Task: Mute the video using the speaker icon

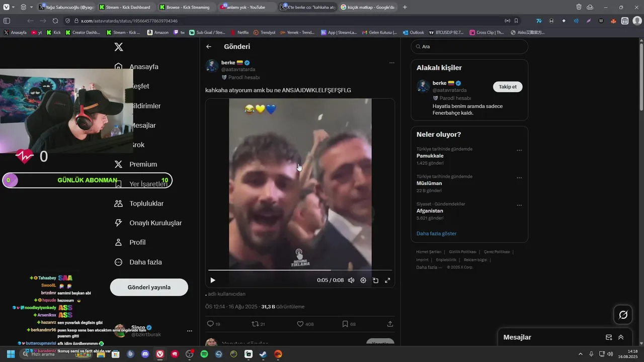Action: [351, 280]
